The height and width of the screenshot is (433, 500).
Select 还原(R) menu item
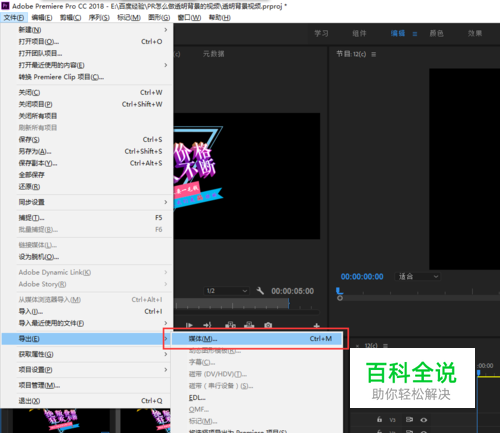coord(87,187)
